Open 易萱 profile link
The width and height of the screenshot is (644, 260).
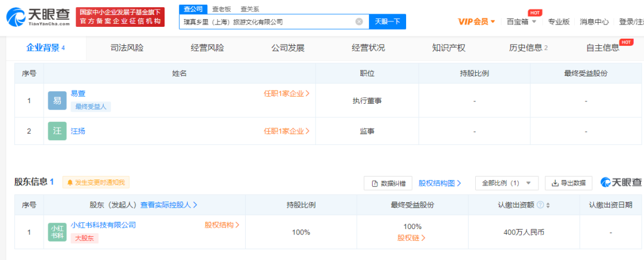(x=78, y=94)
